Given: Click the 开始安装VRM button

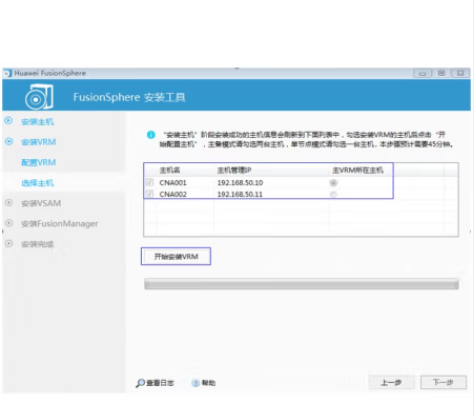Looking at the screenshot, I should (x=176, y=256).
